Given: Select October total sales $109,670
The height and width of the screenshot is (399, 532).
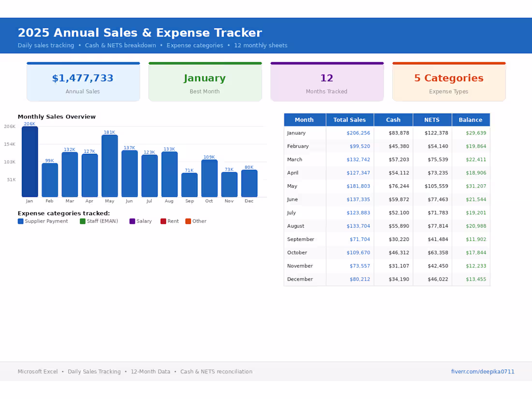Looking at the screenshot, I should 358,252.
